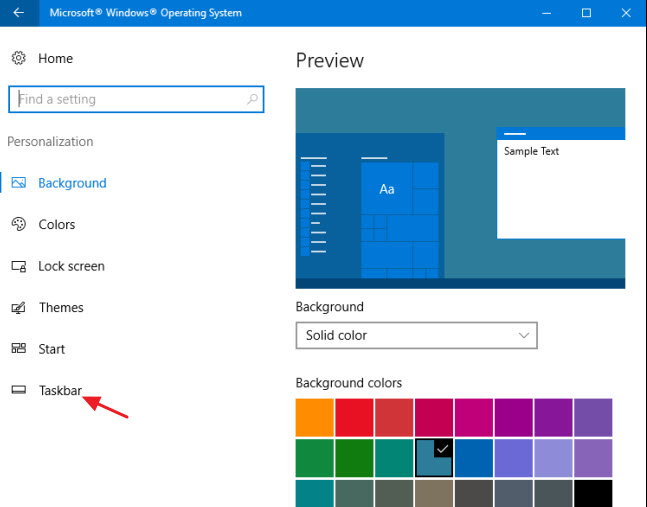Screen dimensions: 647x507
Task: Click the back arrow in title bar
Action: (x=19, y=13)
